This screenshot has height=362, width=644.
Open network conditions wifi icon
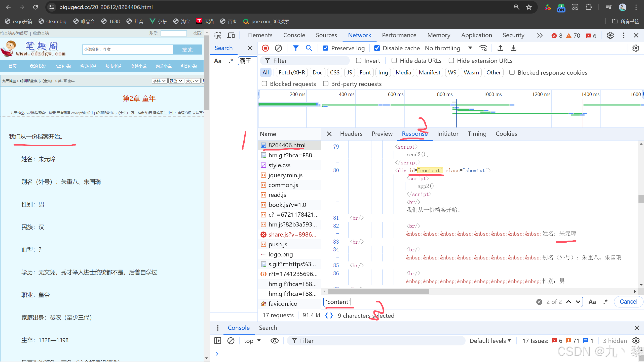coord(483,48)
